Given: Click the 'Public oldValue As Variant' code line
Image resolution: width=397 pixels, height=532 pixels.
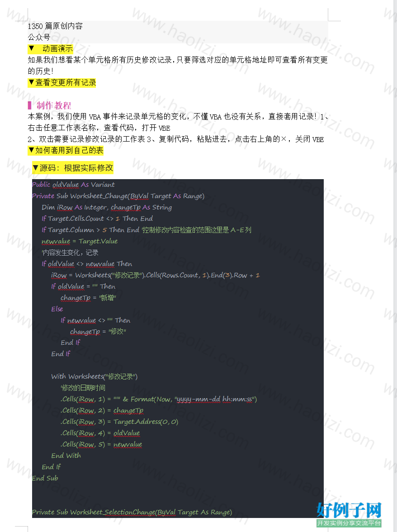Looking at the screenshot, I should coord(74,185).
